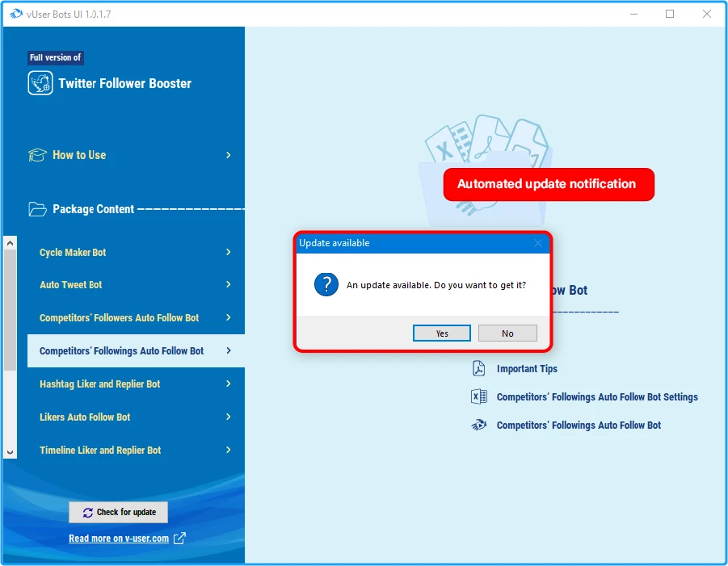Click the Update available dialog title
728x566 pixels.
click(335, 243)
